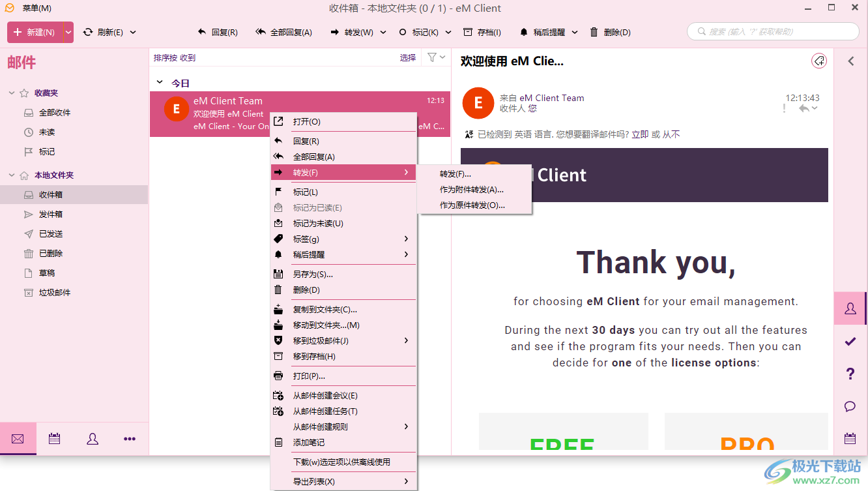Choose 回复(R) from the context menu
The image size is (868, 491).
point(343,141)
